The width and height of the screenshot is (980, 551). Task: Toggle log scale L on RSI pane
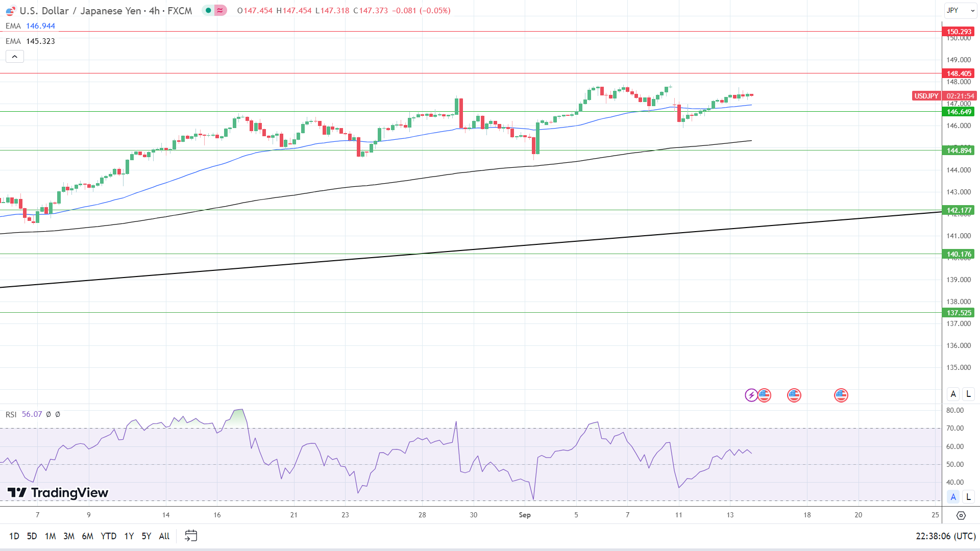tap(968, 497)
